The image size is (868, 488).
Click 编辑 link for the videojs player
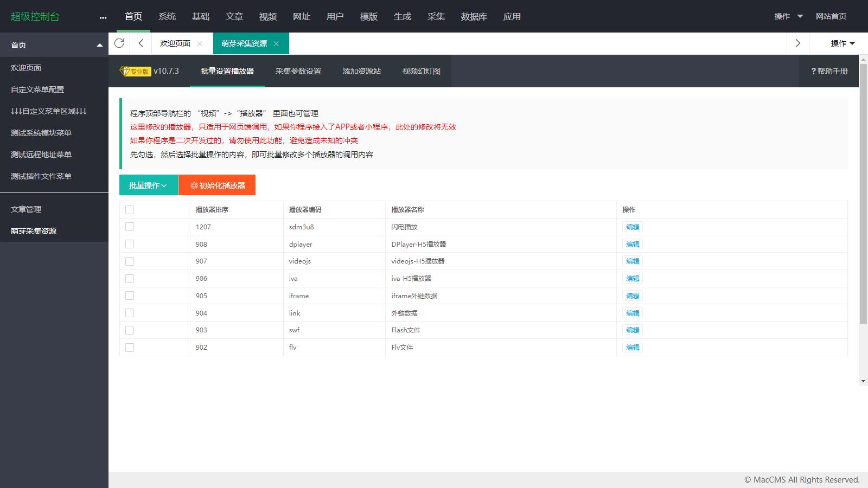coord(633,261)
